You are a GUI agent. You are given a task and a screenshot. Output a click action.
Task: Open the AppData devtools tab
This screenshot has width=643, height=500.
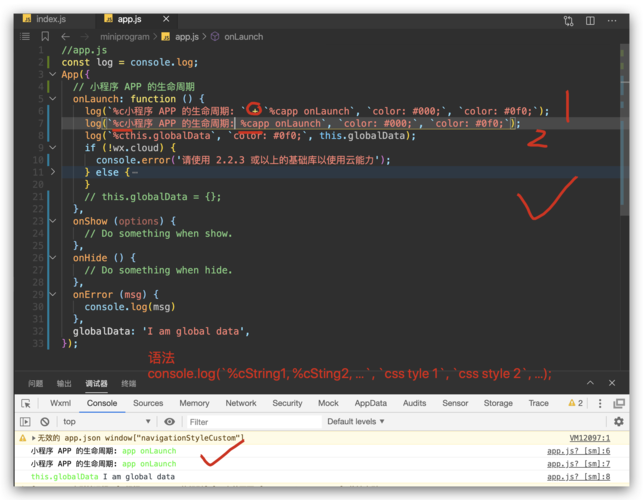coord(371,403)
